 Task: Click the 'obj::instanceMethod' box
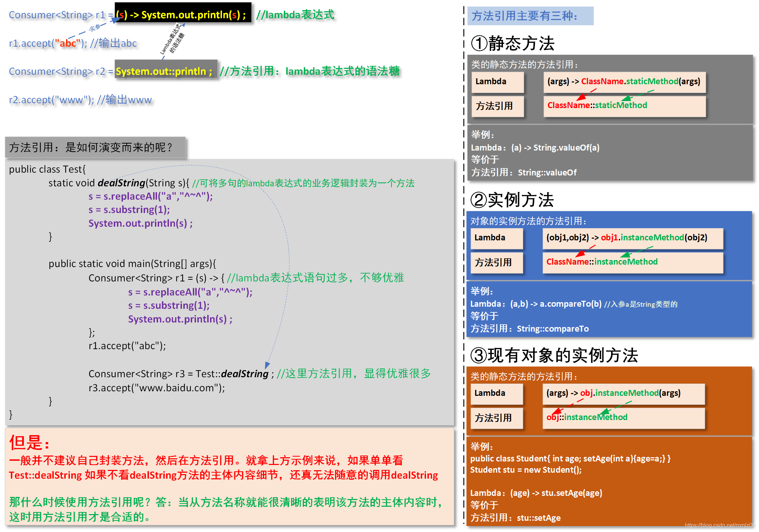click(623, 418)
